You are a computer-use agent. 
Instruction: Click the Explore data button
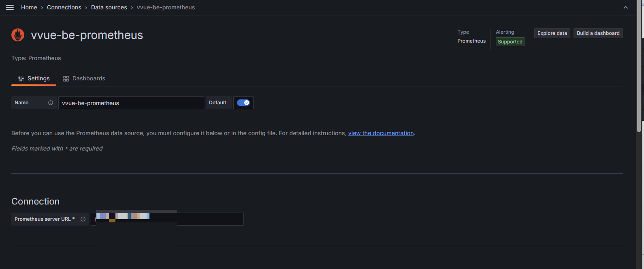pos(552,33)
